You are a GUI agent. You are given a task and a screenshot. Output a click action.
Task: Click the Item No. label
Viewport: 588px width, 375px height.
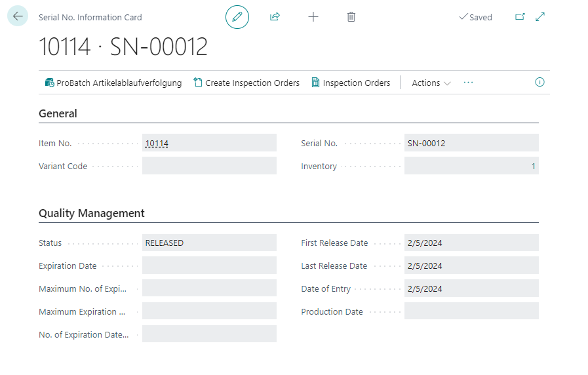(x=55, y=144)
